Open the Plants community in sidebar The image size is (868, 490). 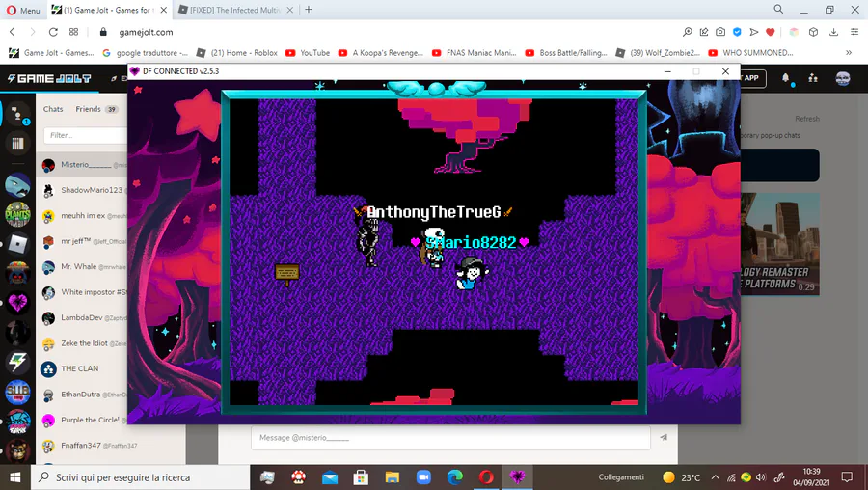click(x=17, y=215)
